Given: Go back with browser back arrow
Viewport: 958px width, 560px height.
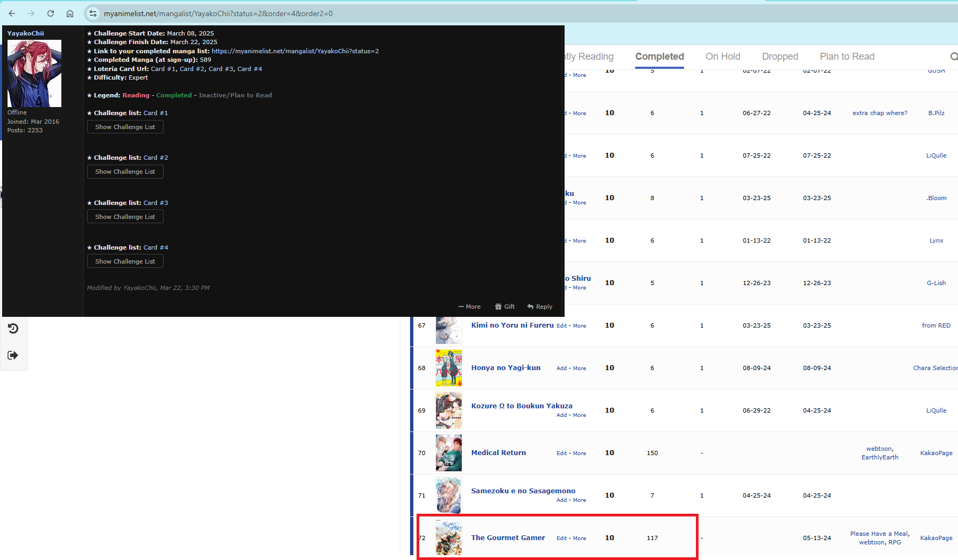Looking at the screenshot, I should tap(12, 13).
